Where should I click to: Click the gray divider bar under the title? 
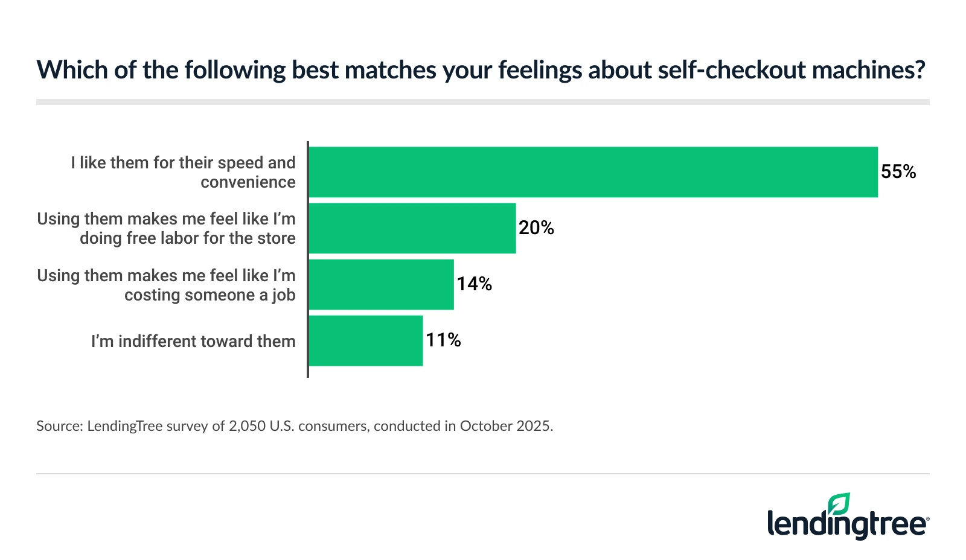click(x=483, y=102)
